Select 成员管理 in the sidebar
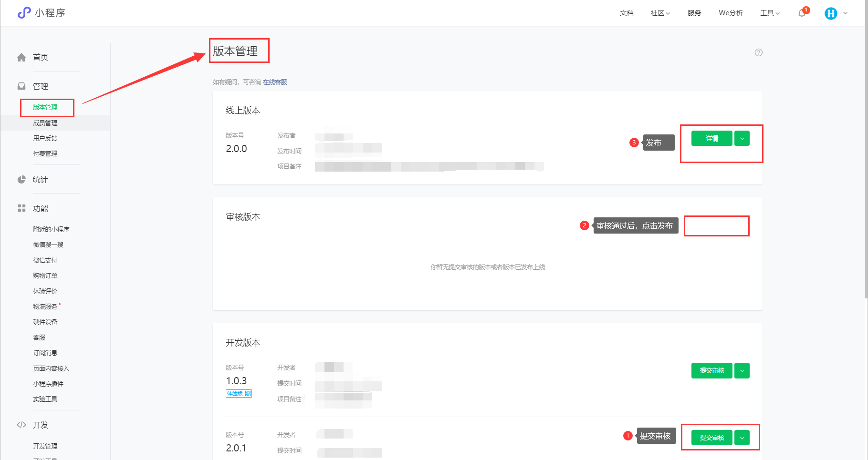This screenshot has width=868, height=460. (45, 123)
